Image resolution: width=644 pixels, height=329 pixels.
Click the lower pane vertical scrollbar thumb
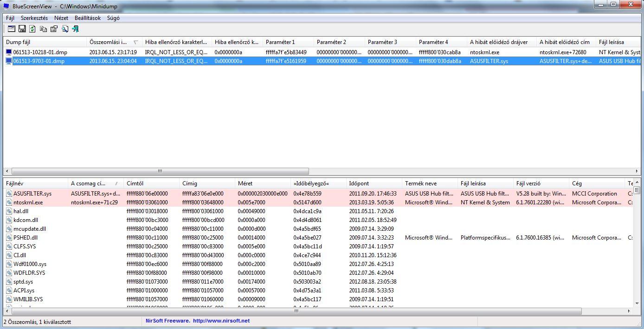pos(637,190)
